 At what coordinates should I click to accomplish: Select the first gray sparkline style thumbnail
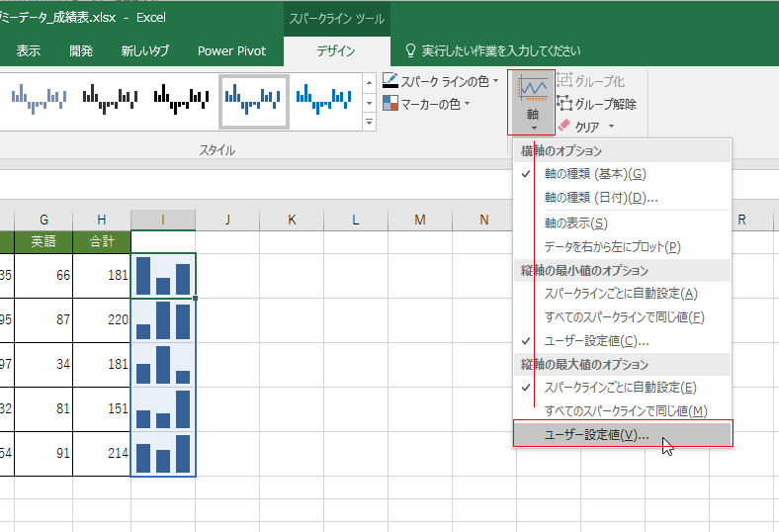(39, 98)
